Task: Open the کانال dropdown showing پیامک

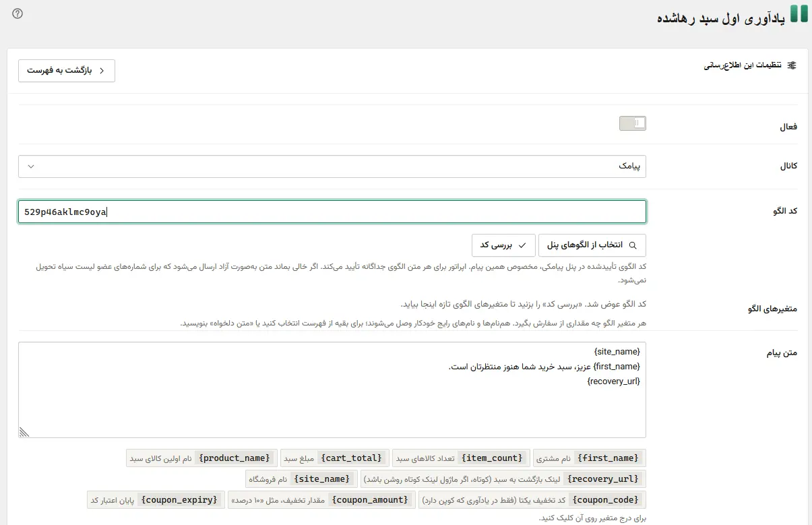Action: pos(332,166)
